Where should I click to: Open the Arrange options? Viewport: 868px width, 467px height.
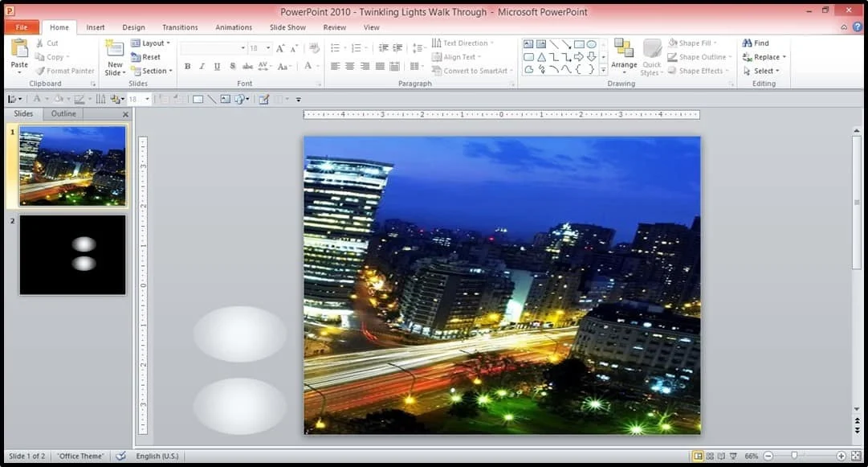[x=624, y=56]
